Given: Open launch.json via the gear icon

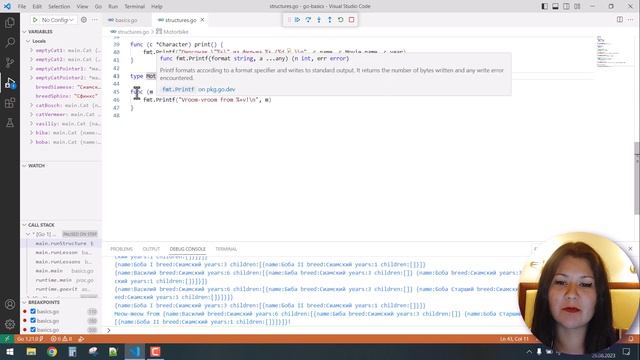Looking at the screenshot, I should coord(84,20).
